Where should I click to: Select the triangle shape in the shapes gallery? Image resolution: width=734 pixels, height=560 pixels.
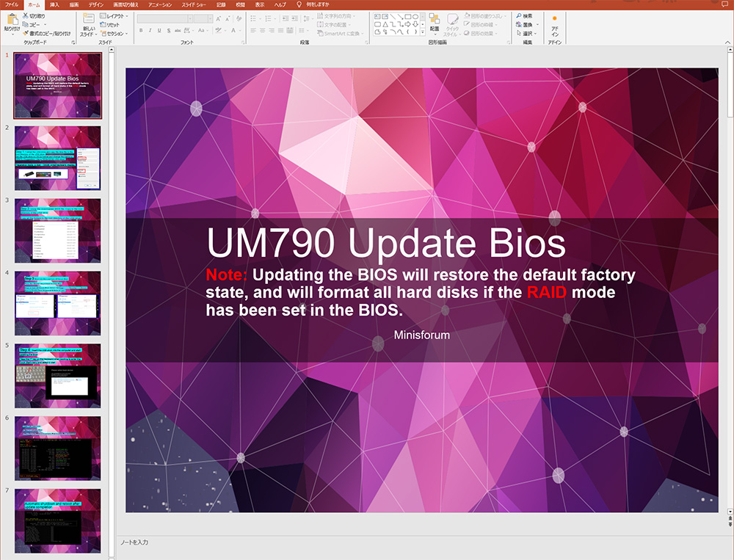(385, 24)
